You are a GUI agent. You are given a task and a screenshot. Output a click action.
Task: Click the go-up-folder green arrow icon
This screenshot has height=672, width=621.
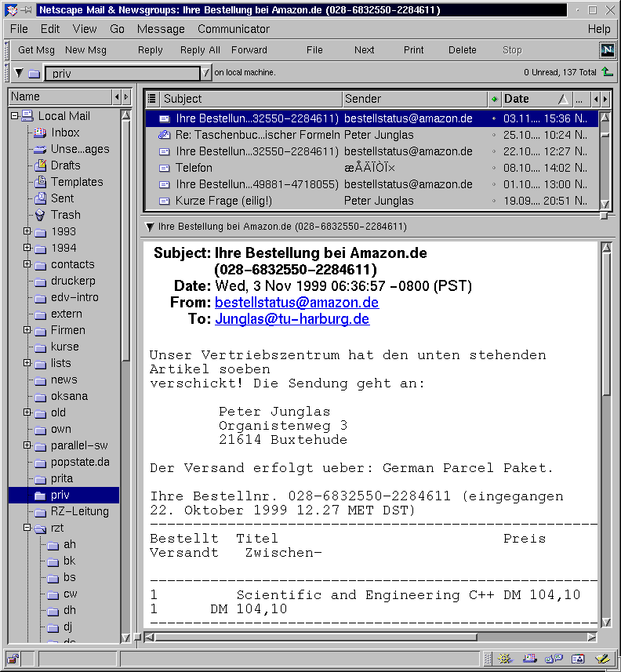608,72
